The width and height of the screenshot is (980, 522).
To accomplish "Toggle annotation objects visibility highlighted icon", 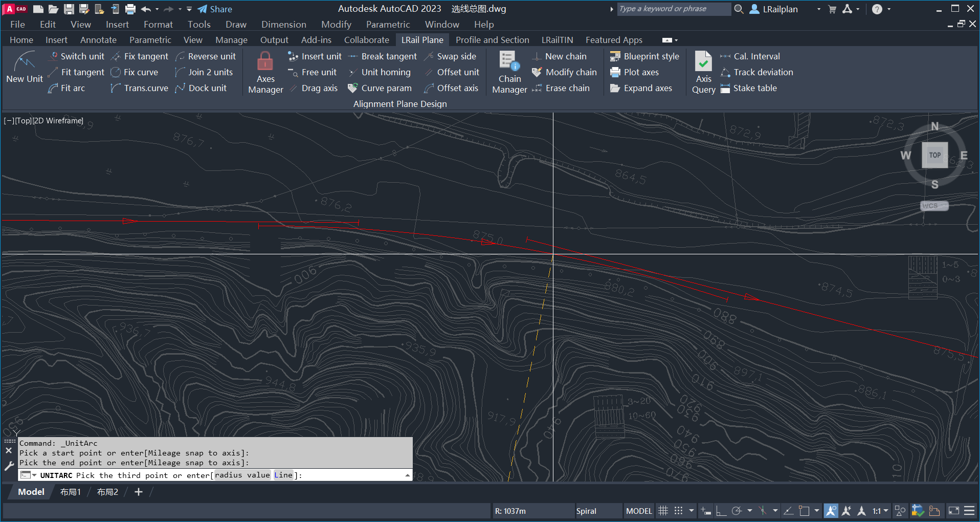I will [831, 511].
